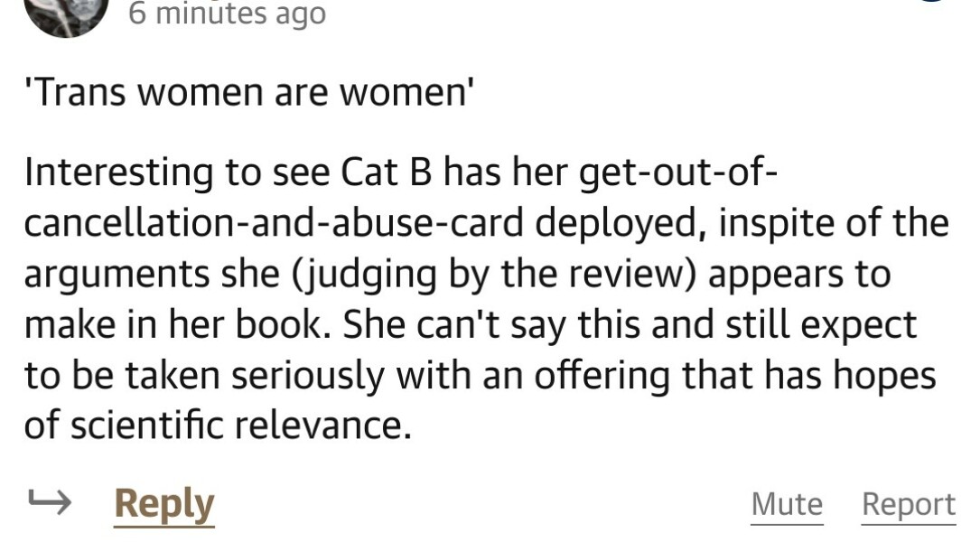Screen dimensions: 980x542
Task: Enable mute via the Mute control
Action: [786, 503]
